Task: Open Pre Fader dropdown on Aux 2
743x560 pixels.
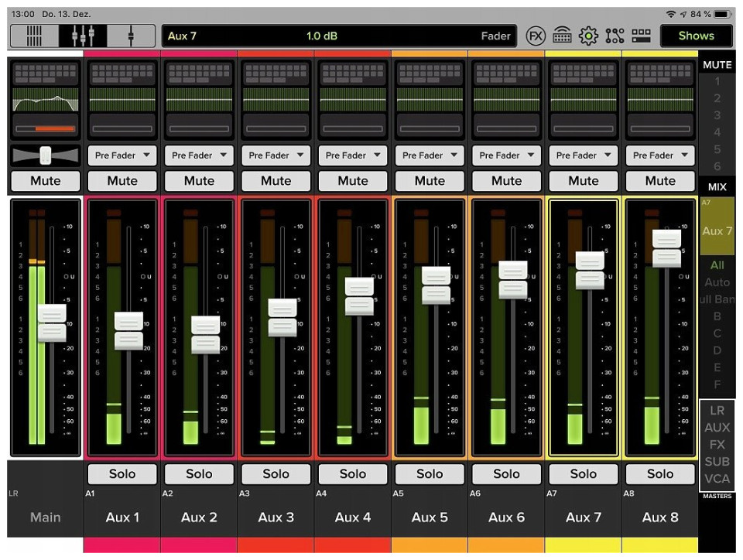Action: point(199,155)
